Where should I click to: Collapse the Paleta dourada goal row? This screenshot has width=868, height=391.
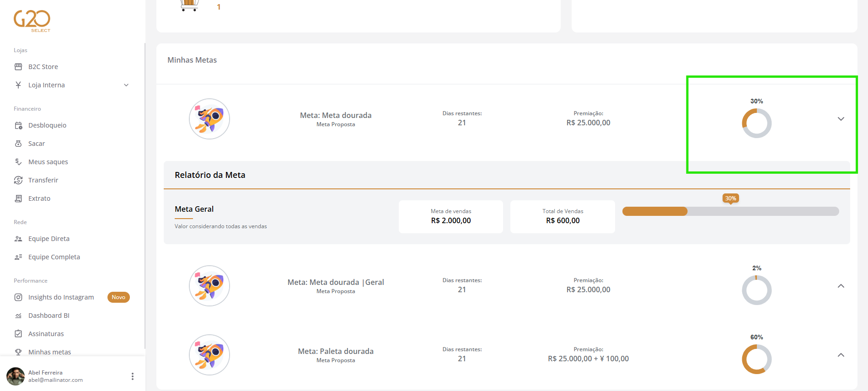841,355
